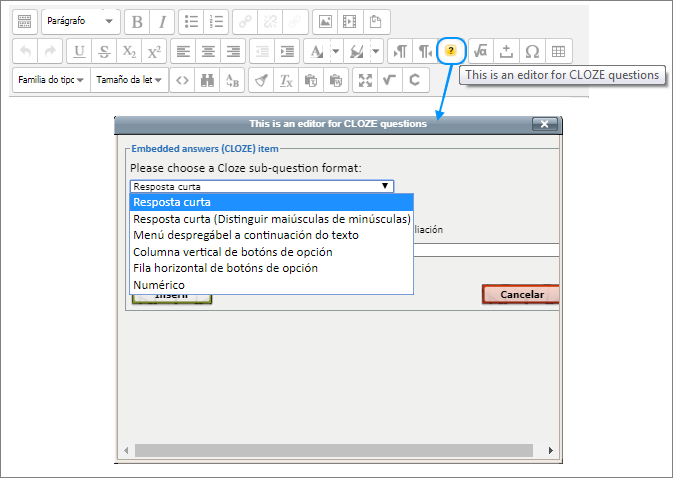Open the Parágrafo format dropdown
The height and width of the screenshot is (478, 673).
(80, 22)
